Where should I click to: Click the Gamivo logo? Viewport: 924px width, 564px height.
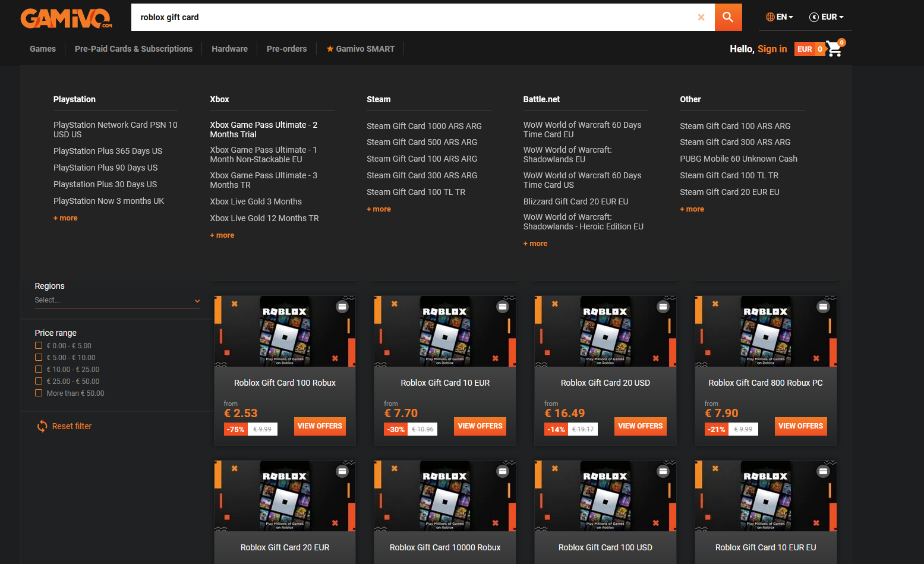tap(66, 18)
